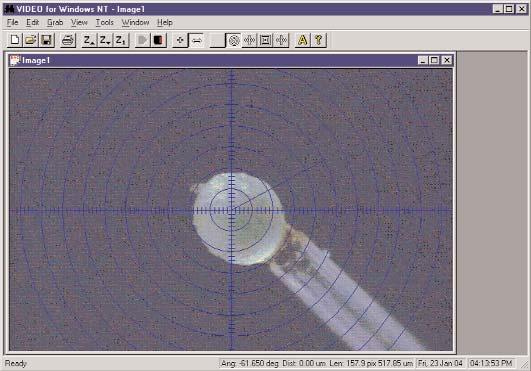Viewport: 531px width, 371px height.
Task: Zoom out with the Z down-arrow icon
Action: click(105, 40)
